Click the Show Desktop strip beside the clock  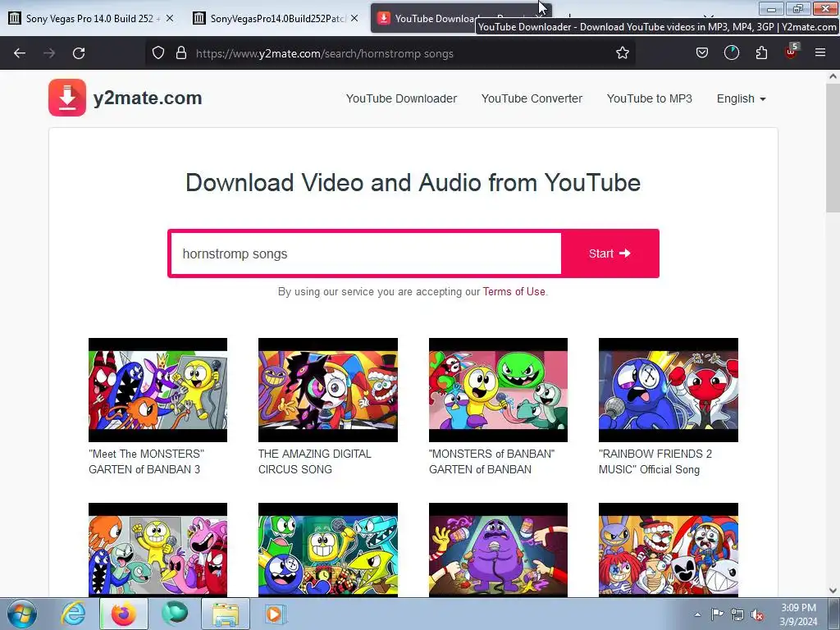click(834, 614)
